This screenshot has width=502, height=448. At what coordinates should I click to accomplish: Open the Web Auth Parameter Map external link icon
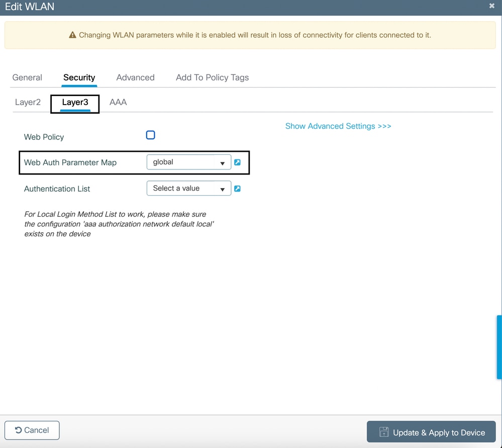pyautogui.click(x=237, y=162)
